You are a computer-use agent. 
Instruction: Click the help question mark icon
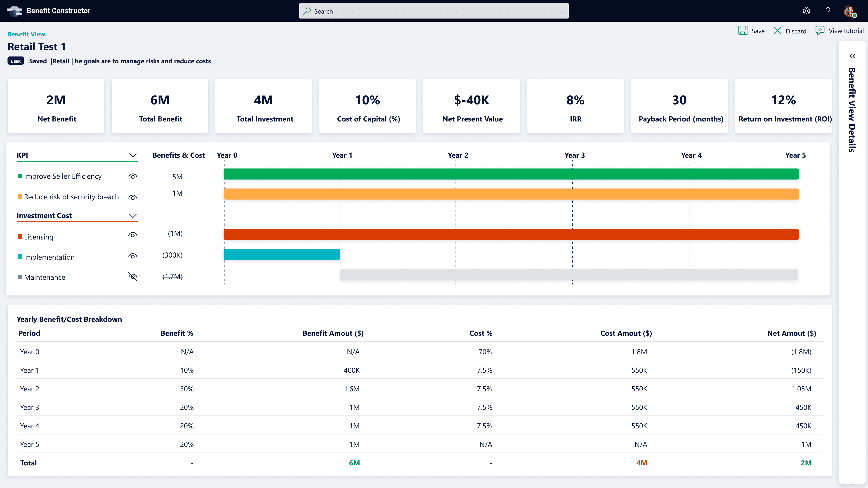[828, 11]
